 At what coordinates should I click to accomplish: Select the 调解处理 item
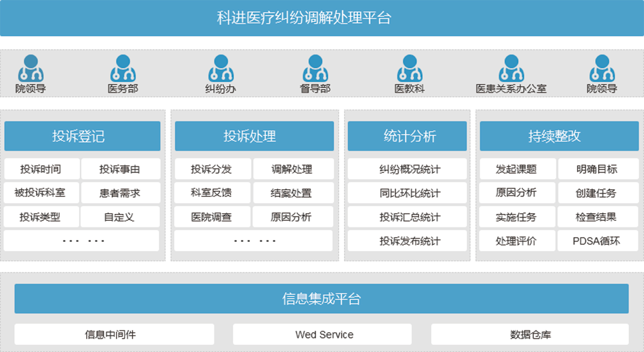point(292,169)
